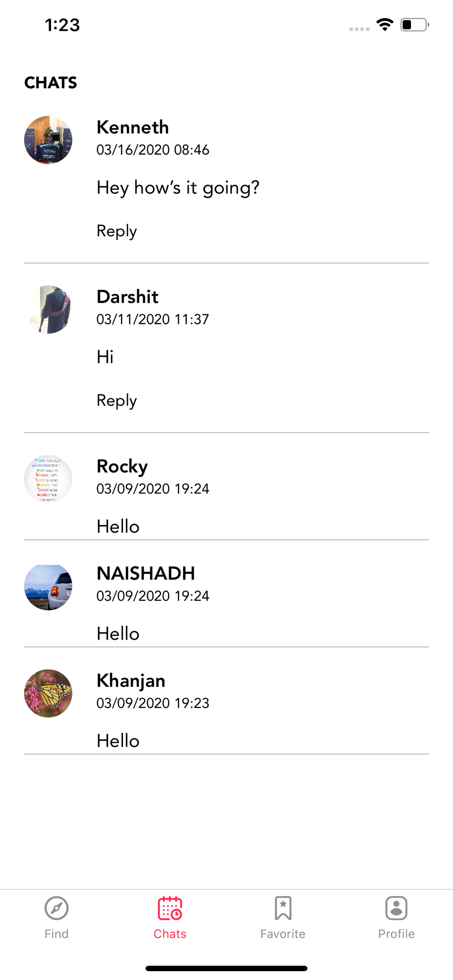The width and height of the screenshot is (453, 980).
Task: Open chat named Kenneth
Action: point(133,127)
